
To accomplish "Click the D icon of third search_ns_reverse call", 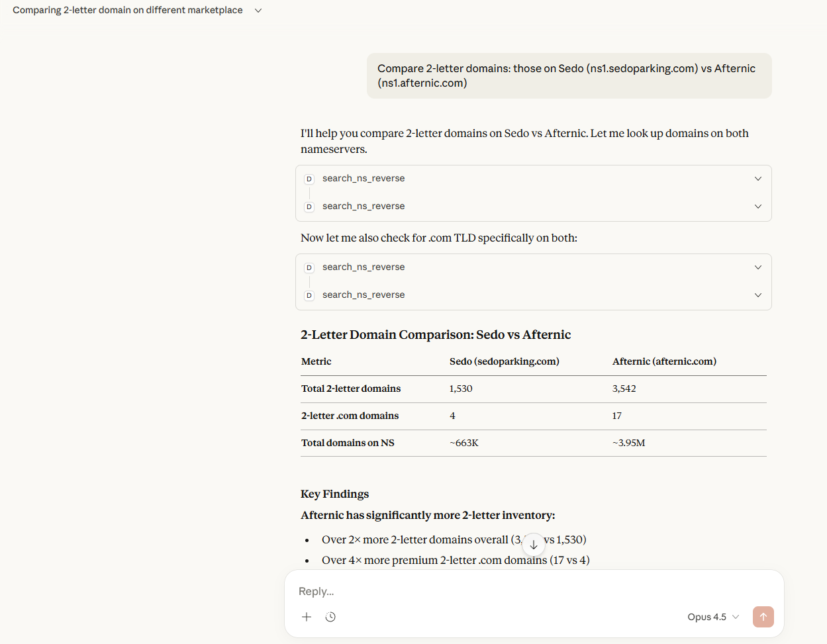I will [x=309, y=267].
